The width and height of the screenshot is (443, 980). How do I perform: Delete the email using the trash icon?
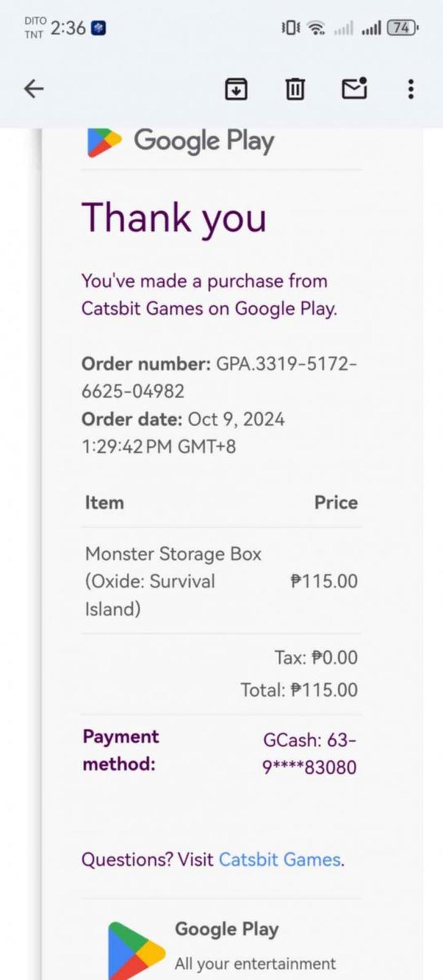295,89
